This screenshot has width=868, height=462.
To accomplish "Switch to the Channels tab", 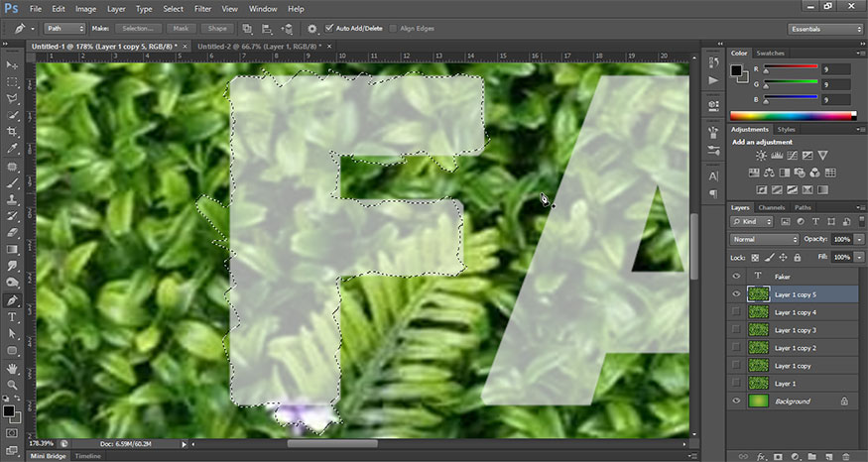I will [771, 207].
